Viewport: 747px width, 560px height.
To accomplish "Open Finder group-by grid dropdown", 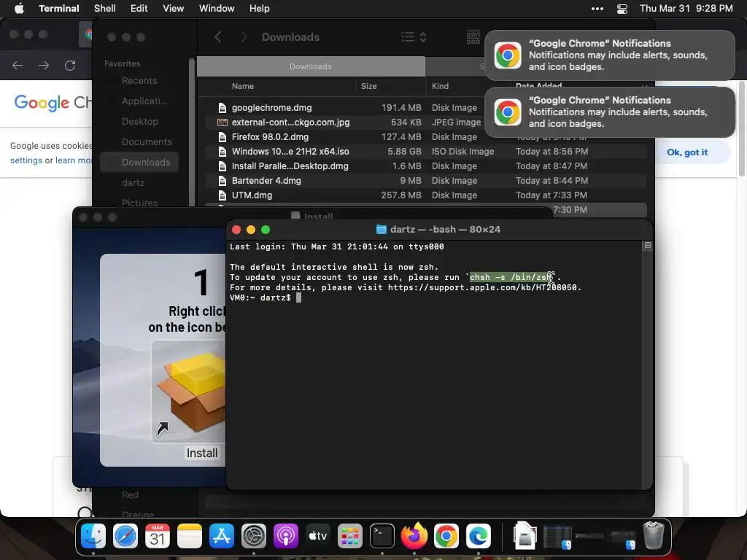I will tap(473, 37).
